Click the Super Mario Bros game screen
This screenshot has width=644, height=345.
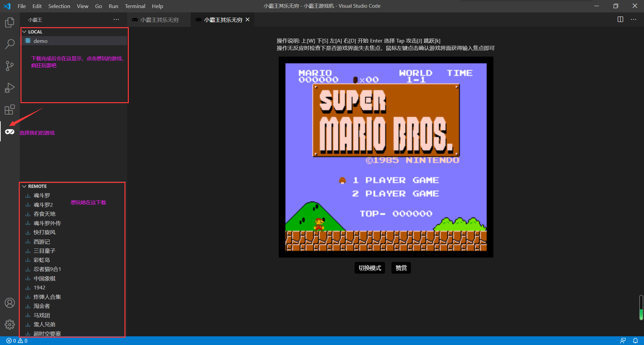click(386, 157)
